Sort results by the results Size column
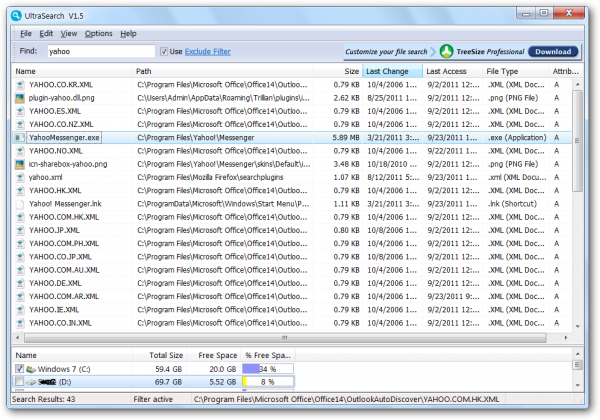 click(338, 71)
